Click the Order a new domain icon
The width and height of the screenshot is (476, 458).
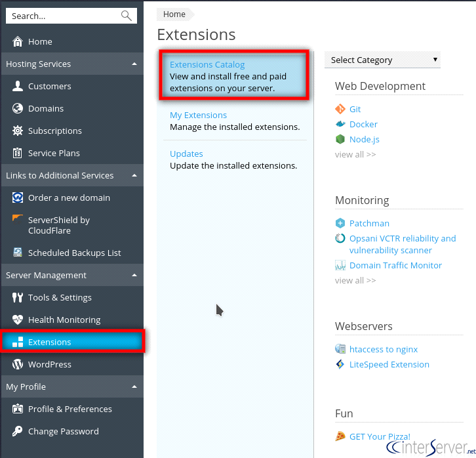tap(18, 198)
